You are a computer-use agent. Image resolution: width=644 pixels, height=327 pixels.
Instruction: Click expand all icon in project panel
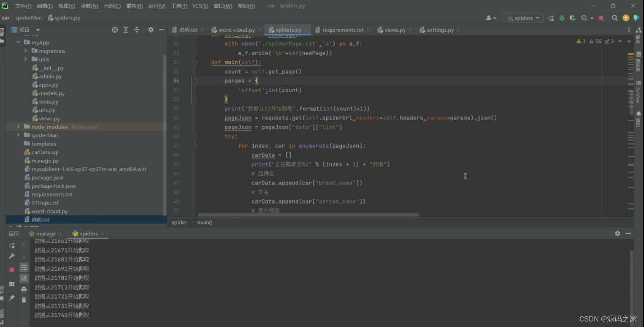(x=126, y=30)
